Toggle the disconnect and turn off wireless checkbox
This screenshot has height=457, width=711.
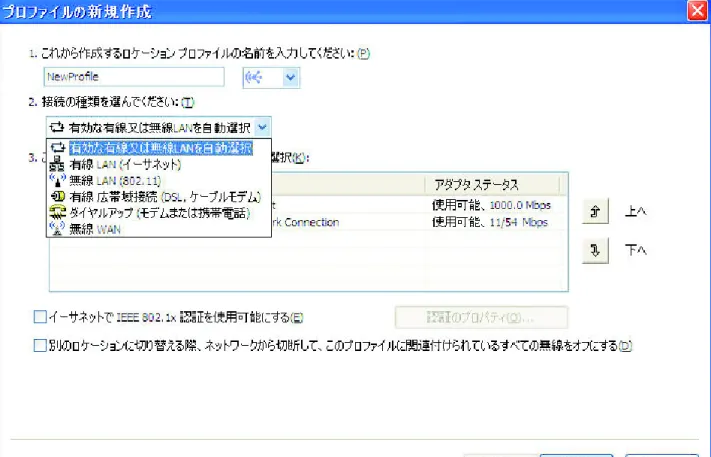(x=40, y=345)
